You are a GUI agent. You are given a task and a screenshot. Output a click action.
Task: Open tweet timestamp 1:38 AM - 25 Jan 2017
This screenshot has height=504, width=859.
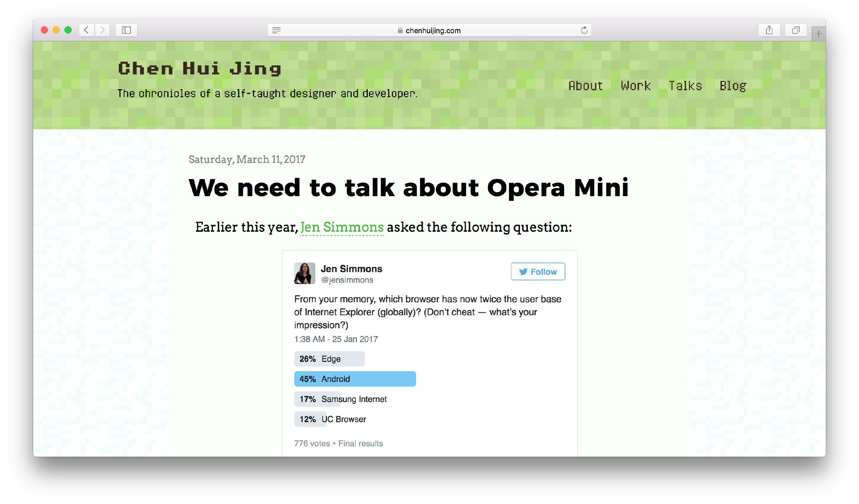[336, 339]
